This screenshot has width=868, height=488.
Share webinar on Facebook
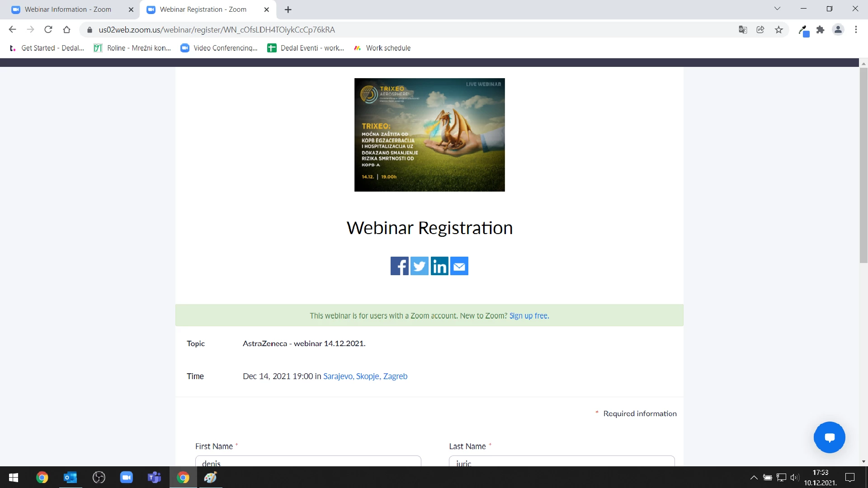click(399, 266)
